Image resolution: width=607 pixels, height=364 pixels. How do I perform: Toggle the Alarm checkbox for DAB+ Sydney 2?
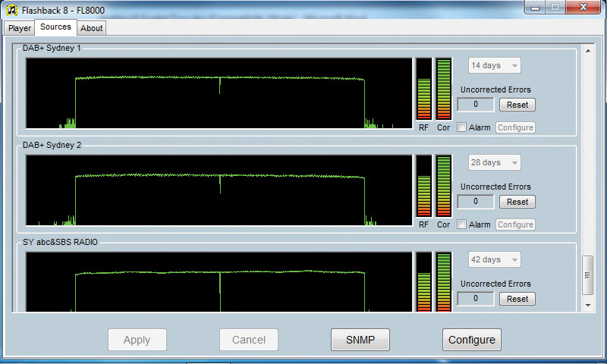click(462, 224)
